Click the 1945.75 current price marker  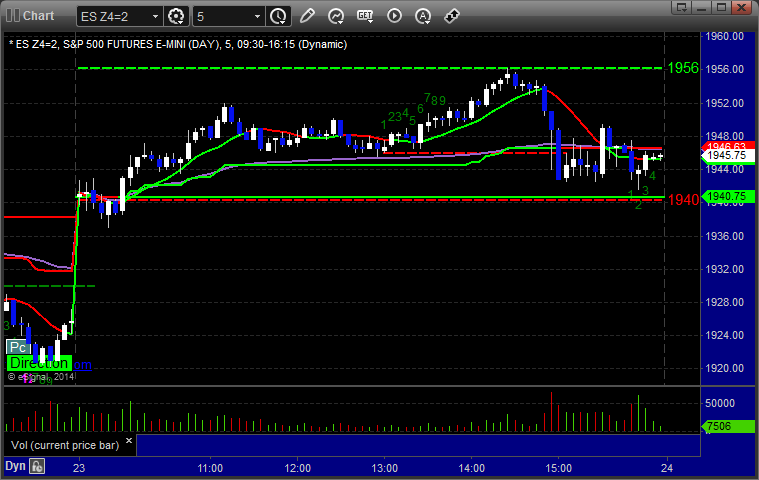(x=728, y=155)
